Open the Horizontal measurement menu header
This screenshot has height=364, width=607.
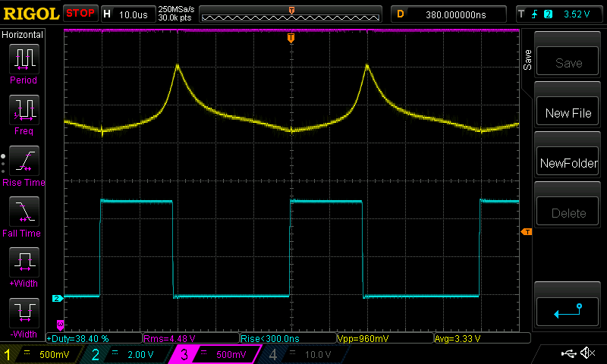click(x=23, y=35)
